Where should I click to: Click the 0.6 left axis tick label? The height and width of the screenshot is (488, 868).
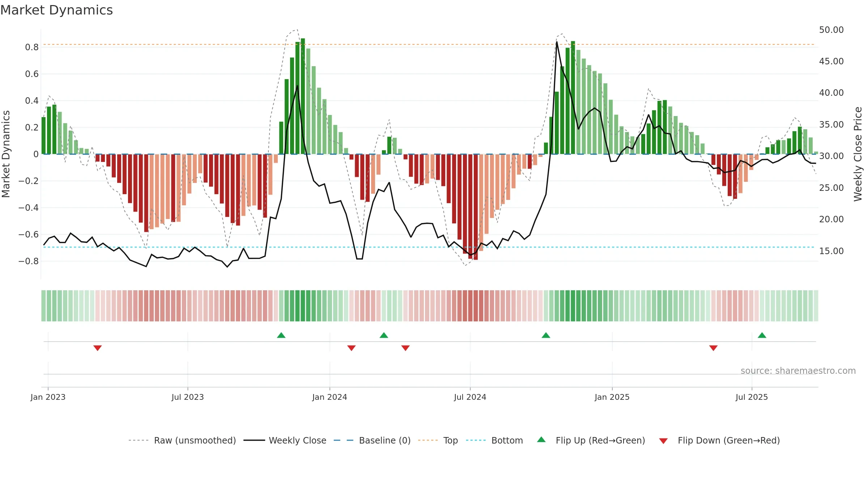(32, 74)
